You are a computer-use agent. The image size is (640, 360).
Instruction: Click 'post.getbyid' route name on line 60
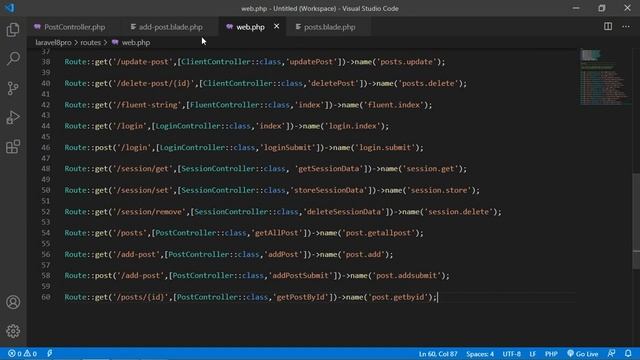tap(398, 297)
